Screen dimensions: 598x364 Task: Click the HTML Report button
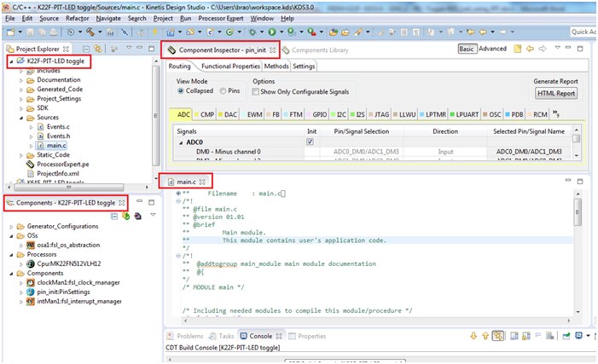[555, 93]
